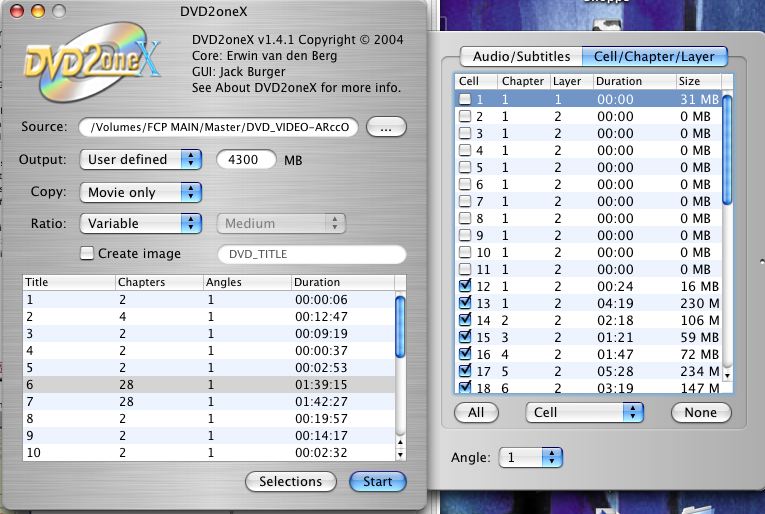Viewport: 765px width, 514px height.
Task: Check the cell 8 checkbox
Action: pos(465,218)
